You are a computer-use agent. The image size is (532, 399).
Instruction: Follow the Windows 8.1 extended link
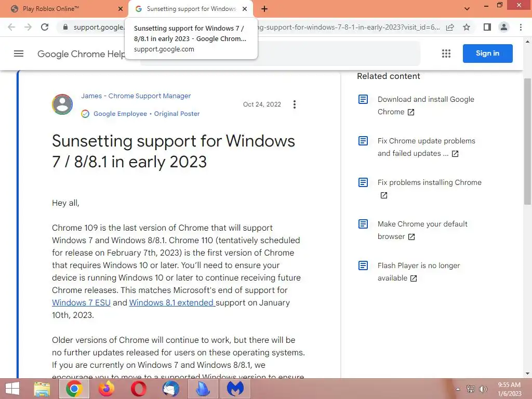(x=171, y=303)
